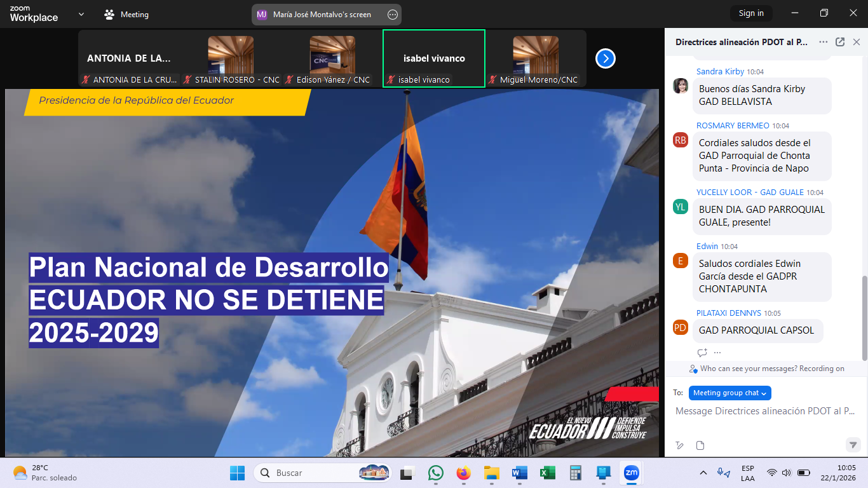This screenshot has width=868, height=488.
Task: Open Meeting group chat recipient dropdown
Action: (x=729, y=393)
